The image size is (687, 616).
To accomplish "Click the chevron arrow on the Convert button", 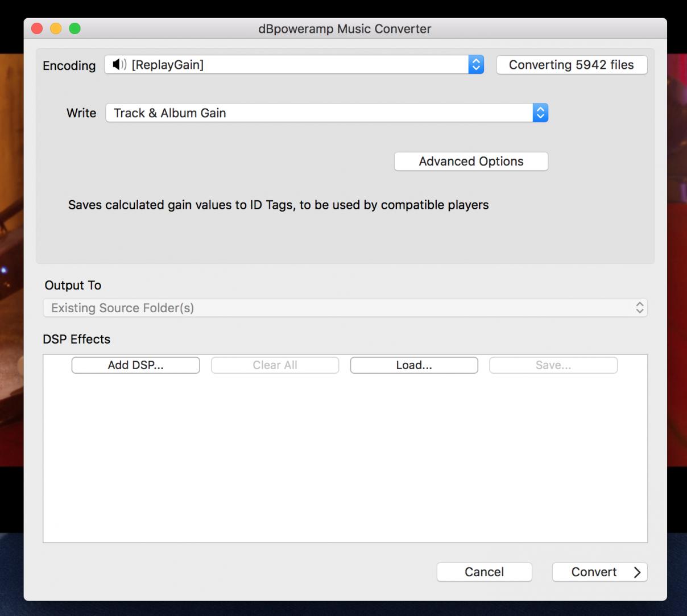I will (x=637, y=572).
